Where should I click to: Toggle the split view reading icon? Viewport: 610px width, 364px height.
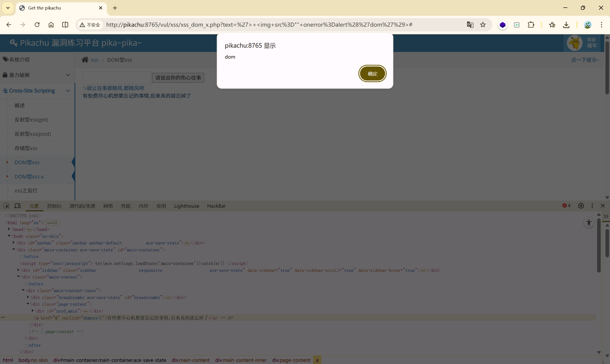tap(65, 25)
